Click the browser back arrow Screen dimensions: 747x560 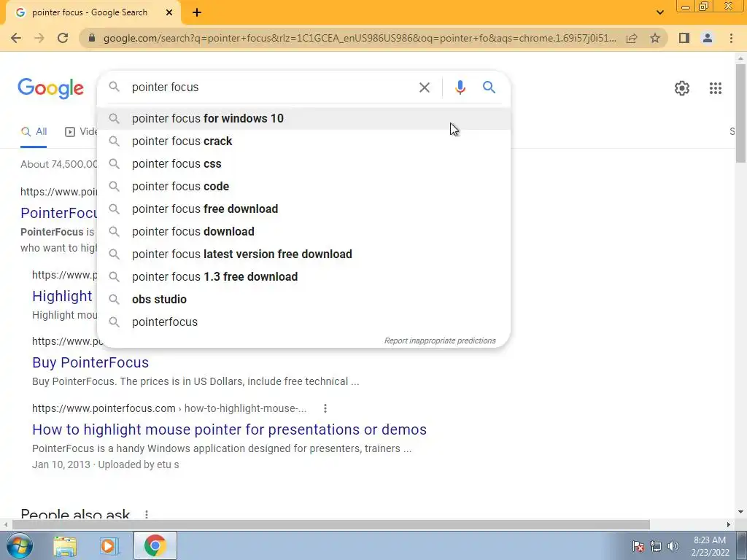16,38
